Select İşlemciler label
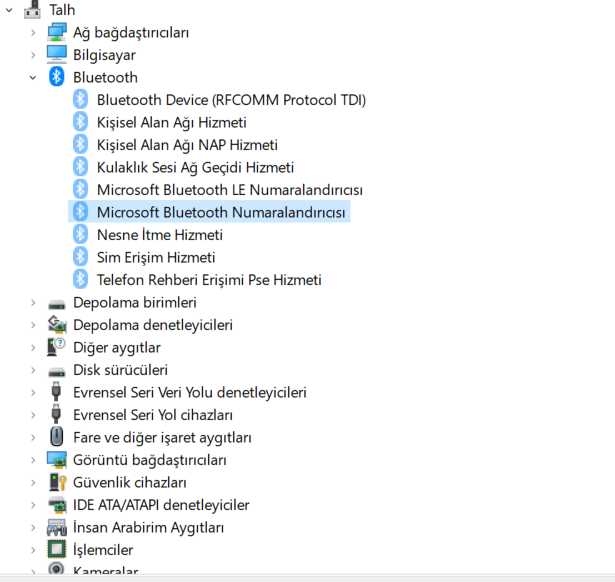The width and height of the screenshot is (615, 582). pos(103,550)
